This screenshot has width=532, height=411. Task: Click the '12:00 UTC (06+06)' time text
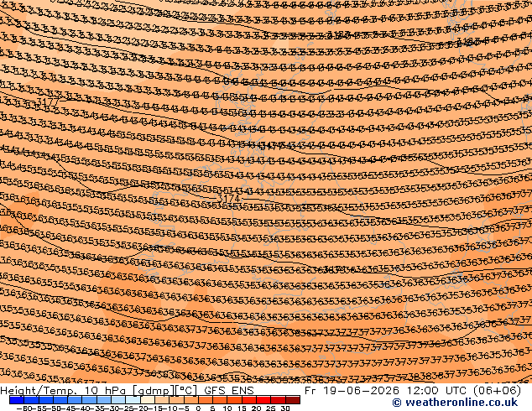click(463, 391)
